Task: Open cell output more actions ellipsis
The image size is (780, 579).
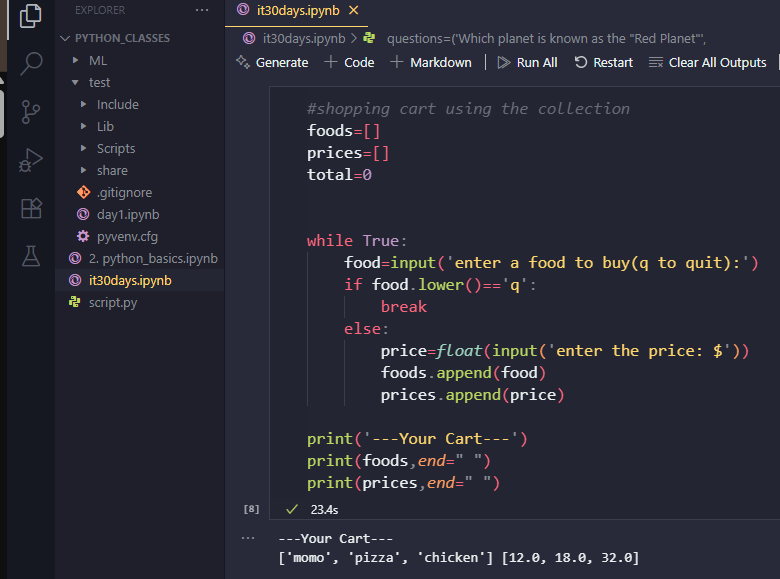Action: coord(248,538)
